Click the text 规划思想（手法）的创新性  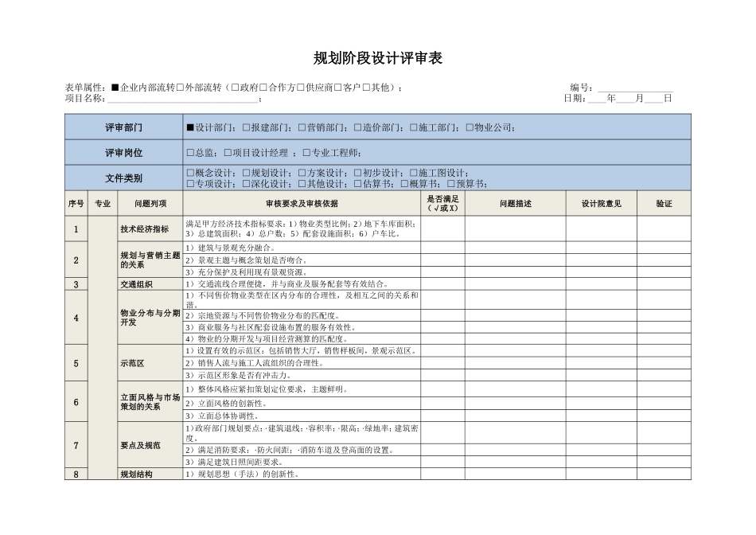248,474
